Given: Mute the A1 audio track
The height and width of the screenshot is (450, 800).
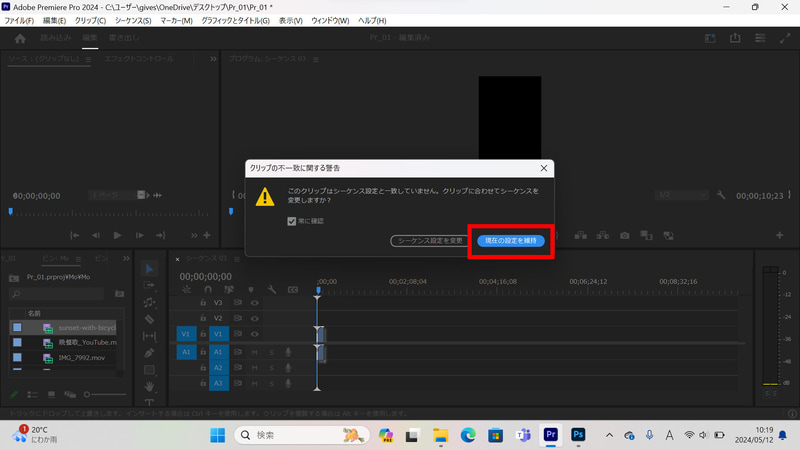Looking at the screenshot, I should click(255, 352).
